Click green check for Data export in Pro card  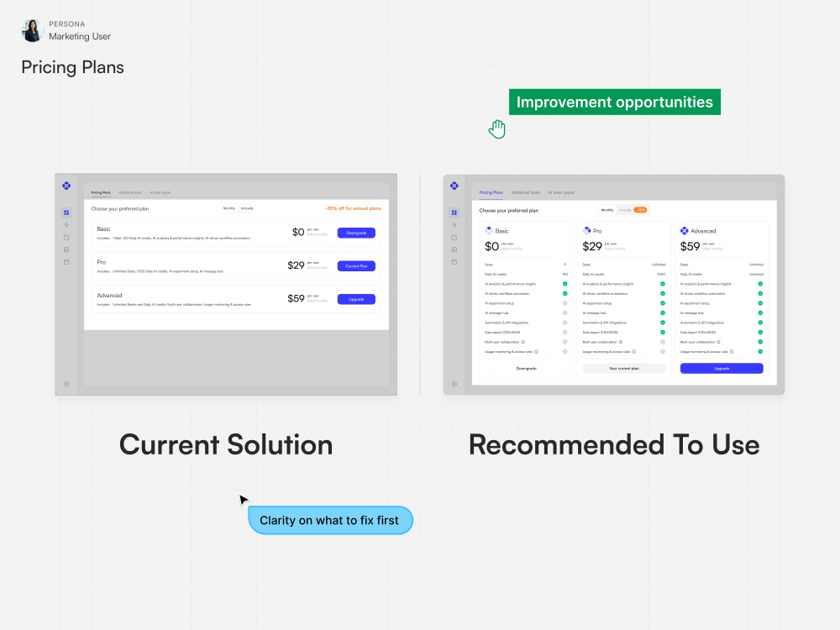[x=663, y=332]
